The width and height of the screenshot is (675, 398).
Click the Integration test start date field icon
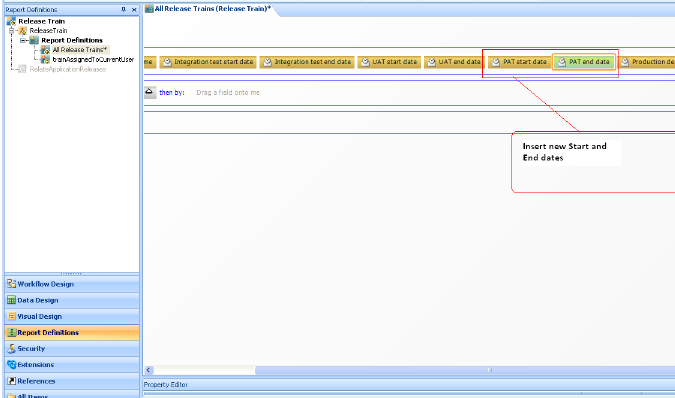coord(167,62)
